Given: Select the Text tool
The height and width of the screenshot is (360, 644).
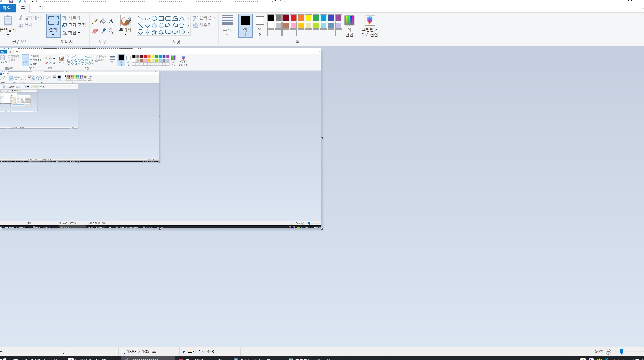Looking at the screenshot, I should [111, 21].
